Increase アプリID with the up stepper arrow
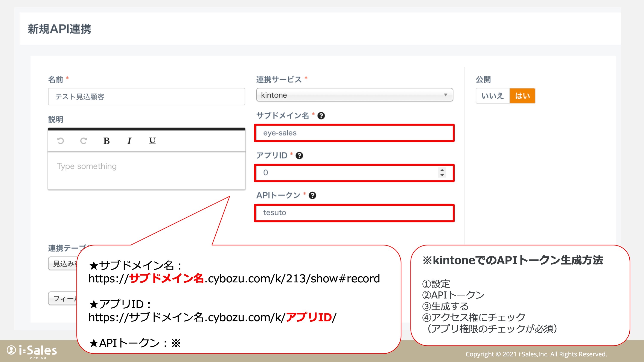 click(442, 170)
